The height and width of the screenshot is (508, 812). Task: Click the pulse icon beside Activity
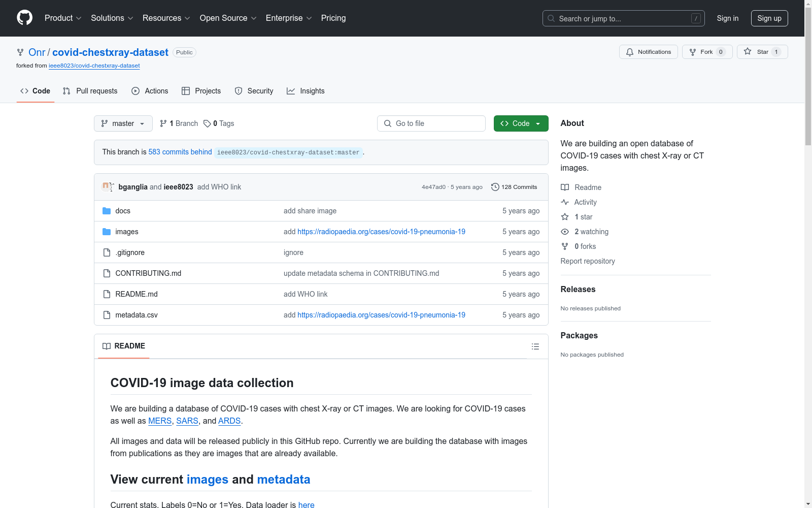(x=565, y=202)
